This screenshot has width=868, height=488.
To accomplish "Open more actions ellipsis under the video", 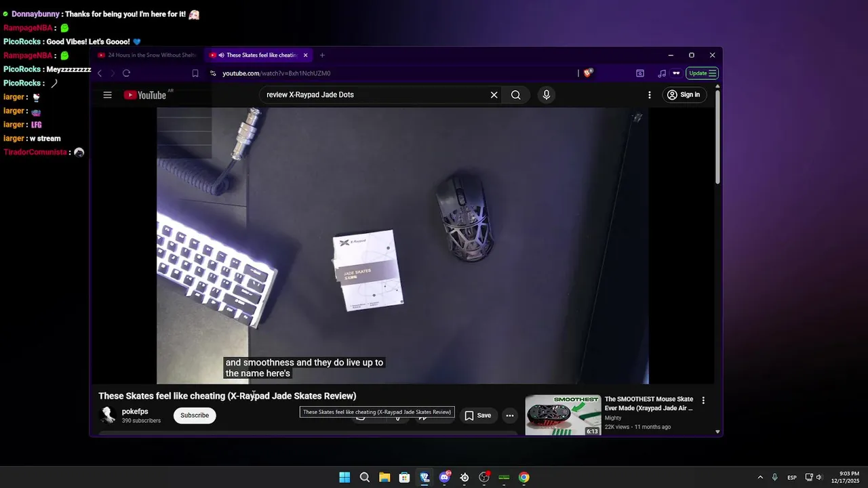I will tap(509, 415).
